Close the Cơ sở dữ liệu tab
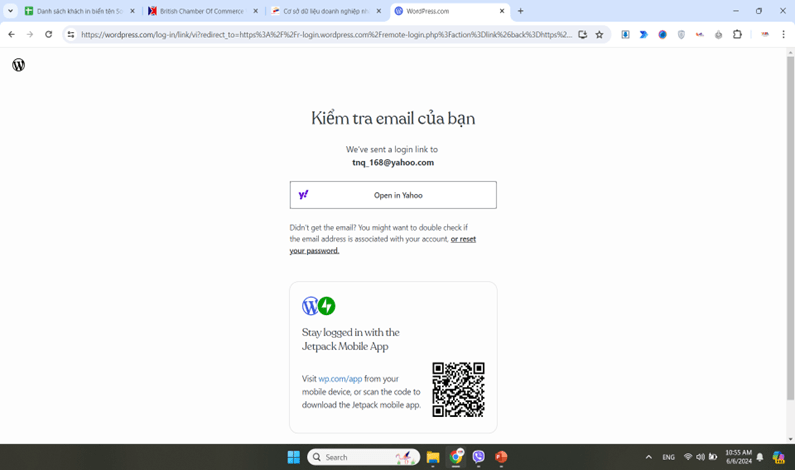The width and height of the screenshot is (795, 470). [379, 11]
